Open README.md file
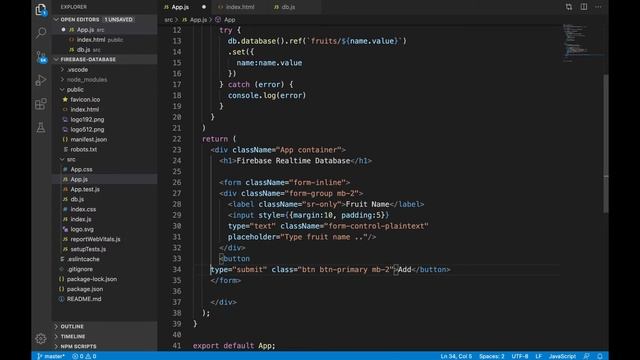 point(104,299)
